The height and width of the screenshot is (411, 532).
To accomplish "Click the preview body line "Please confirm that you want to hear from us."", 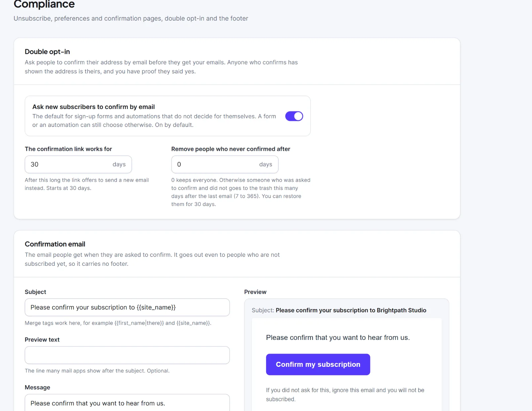I will (x=338, y=338).
